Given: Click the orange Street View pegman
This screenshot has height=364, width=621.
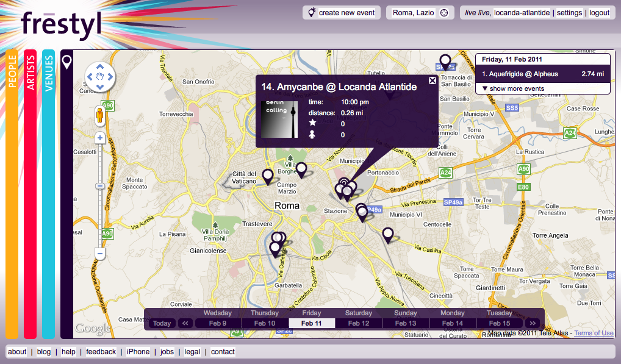Looking at the screenshot, I should 100,116.
